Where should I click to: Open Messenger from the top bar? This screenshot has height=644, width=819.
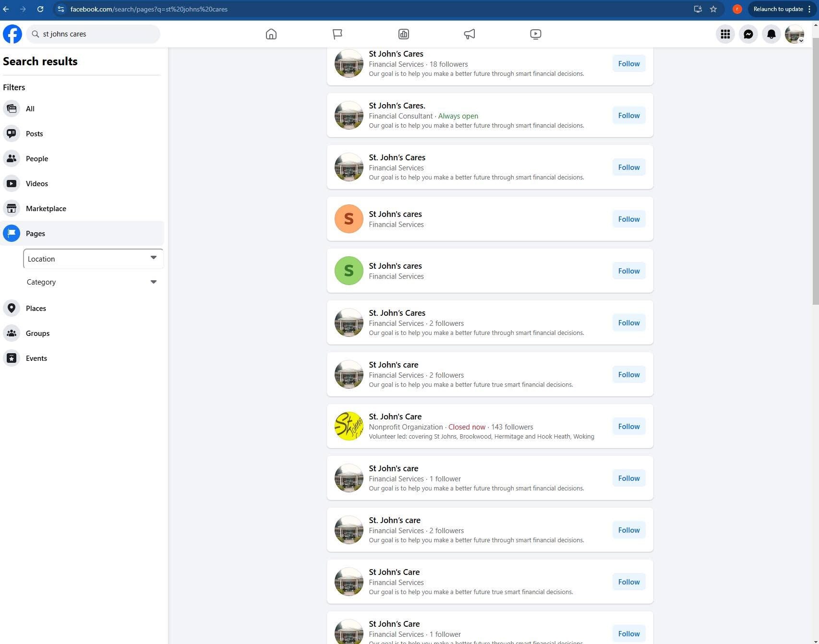(748, 34)
